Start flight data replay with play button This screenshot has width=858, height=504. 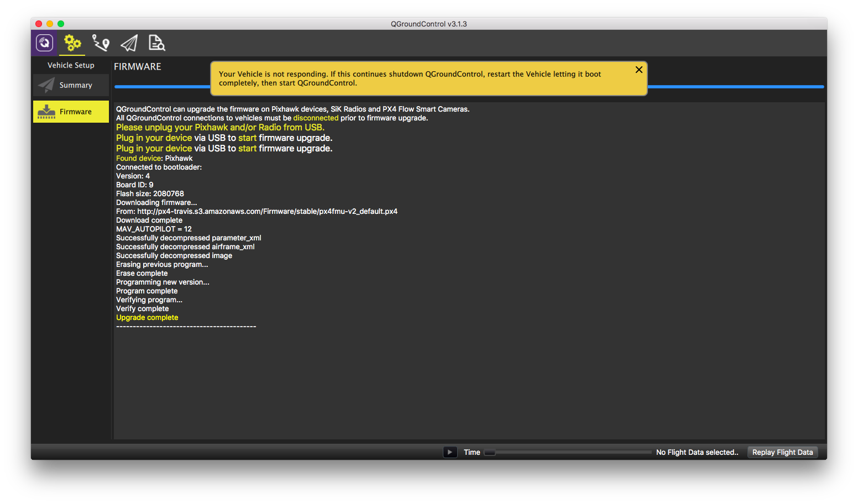click(450, 452)
